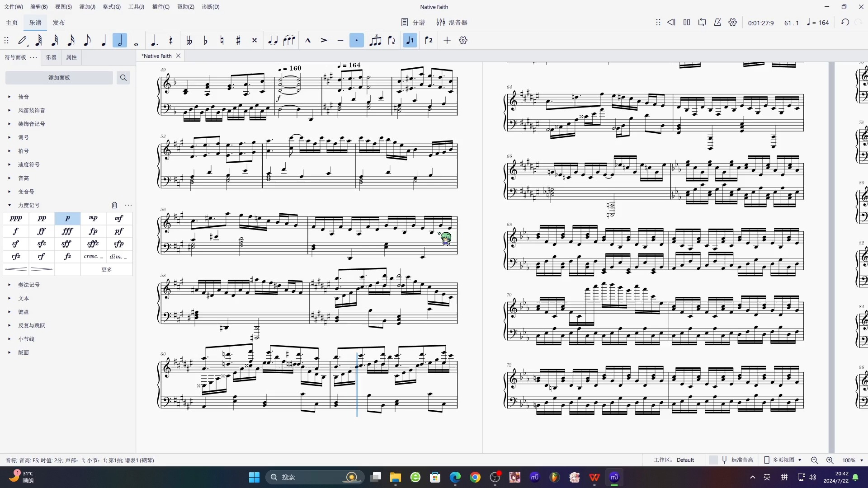
Task: Select the fff dynamic marking
Action: 67,231
